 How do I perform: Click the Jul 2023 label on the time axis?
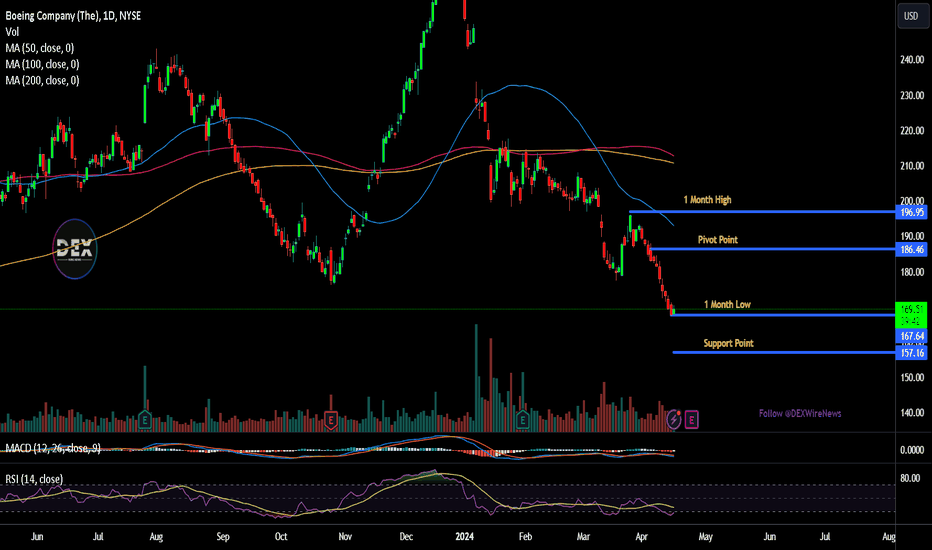pos(98,537)
